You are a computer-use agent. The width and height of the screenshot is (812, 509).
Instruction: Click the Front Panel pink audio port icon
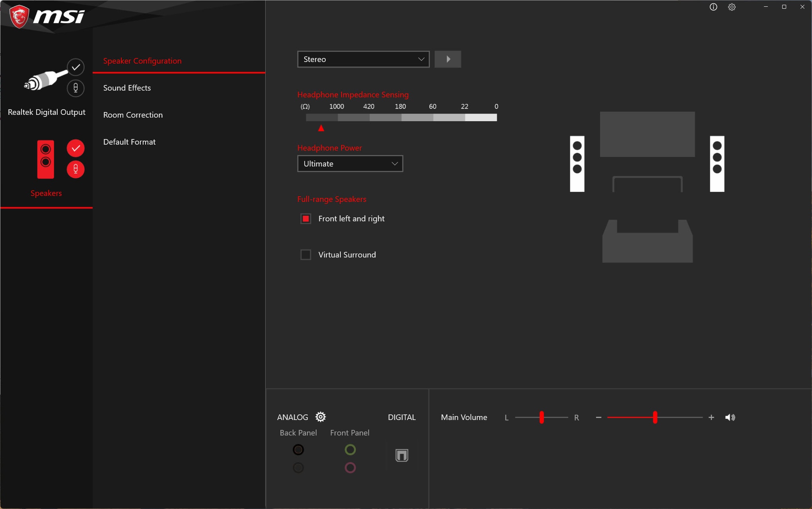(x=350, y=468)
